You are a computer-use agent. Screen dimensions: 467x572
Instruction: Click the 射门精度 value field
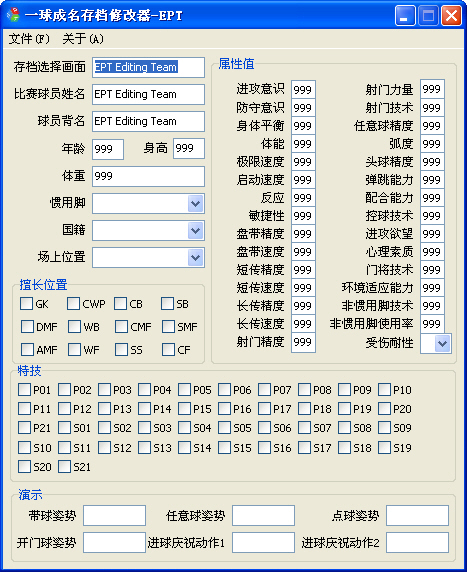point(303,342)
